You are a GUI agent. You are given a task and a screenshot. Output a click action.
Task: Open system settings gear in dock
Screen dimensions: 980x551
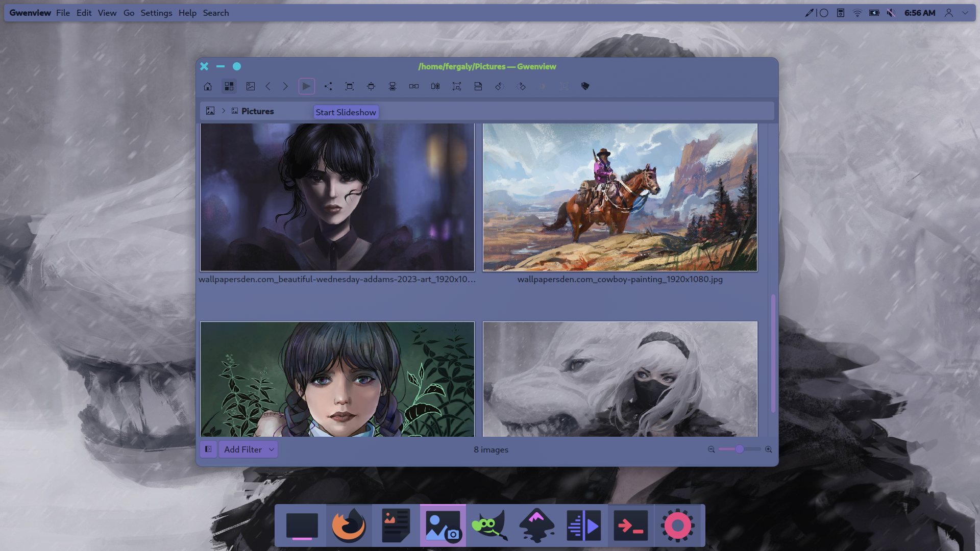click(x=678, y=526)
